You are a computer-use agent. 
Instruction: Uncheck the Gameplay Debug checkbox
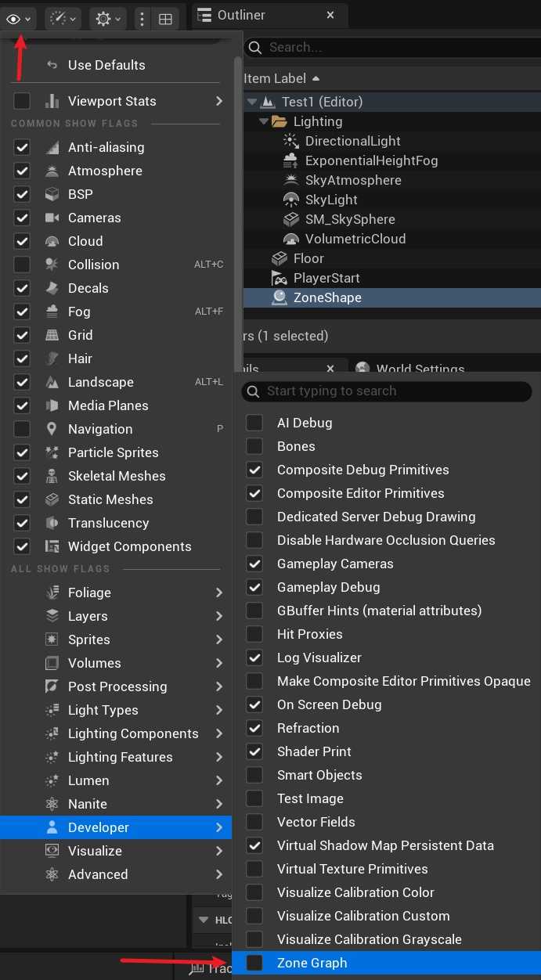click(x=254, y=587)
